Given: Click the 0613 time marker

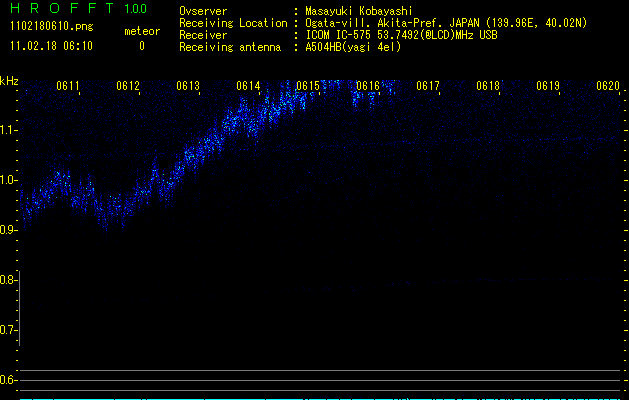Looking at the screenshot, I should [x=188, y=86].
